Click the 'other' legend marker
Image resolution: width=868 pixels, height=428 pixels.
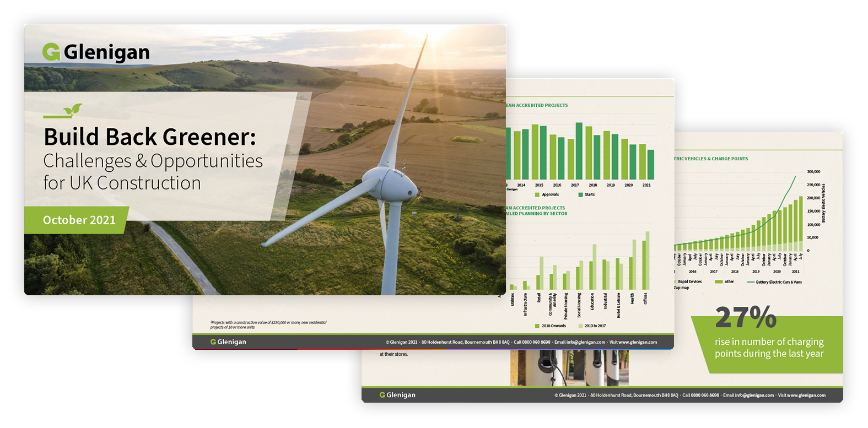(719, 281)
